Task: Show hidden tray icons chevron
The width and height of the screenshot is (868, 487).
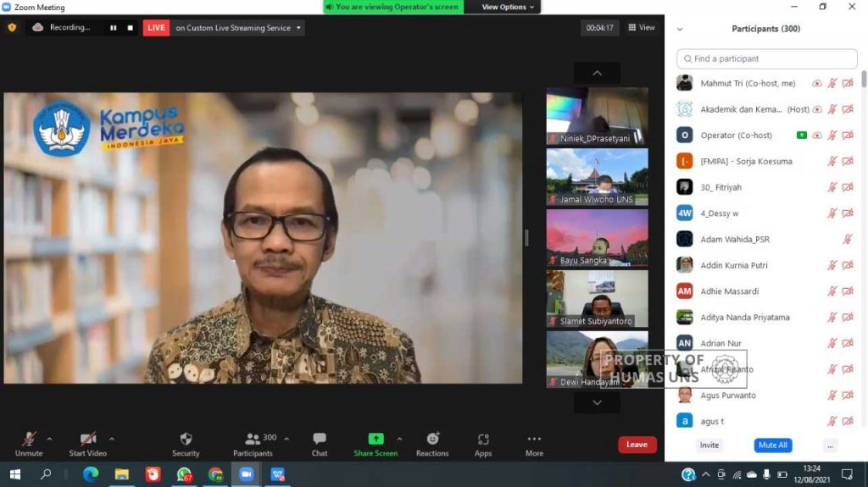Action: click(x=706, y=474)
